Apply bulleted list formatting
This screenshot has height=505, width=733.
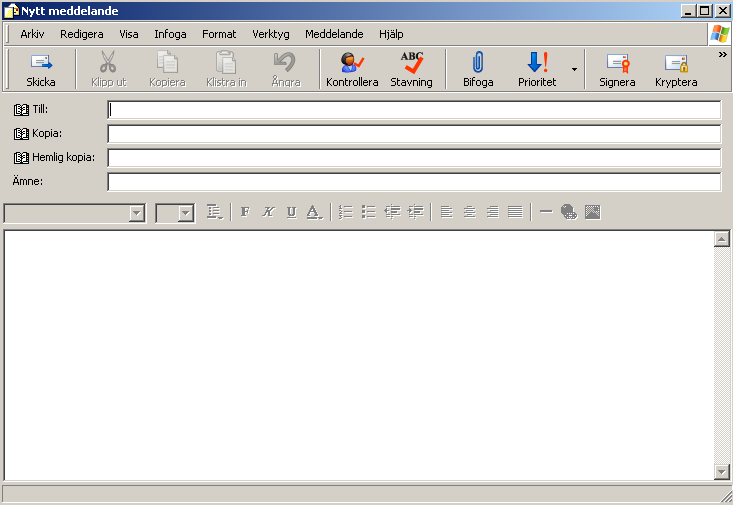pyautogui.click(x=369, y=212)
